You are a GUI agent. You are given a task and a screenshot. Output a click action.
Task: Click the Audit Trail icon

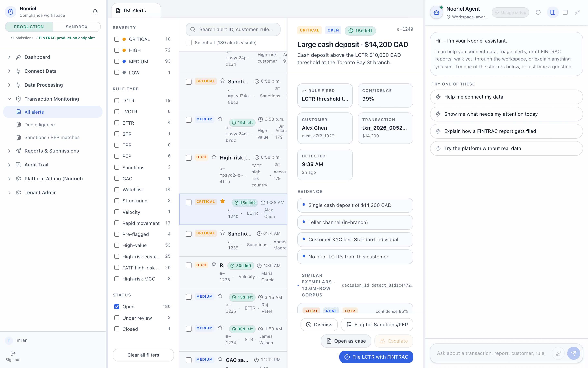coord(18,165)
